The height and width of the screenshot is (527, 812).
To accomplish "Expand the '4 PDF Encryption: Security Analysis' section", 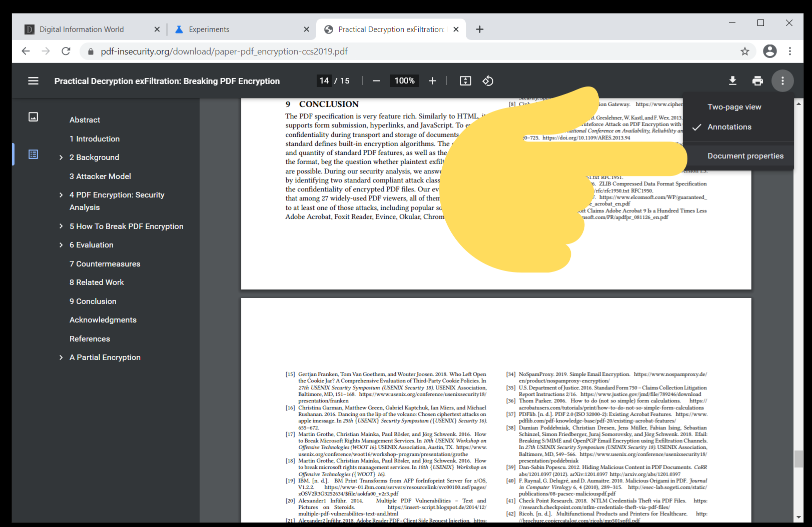I will tap(60, 194).
